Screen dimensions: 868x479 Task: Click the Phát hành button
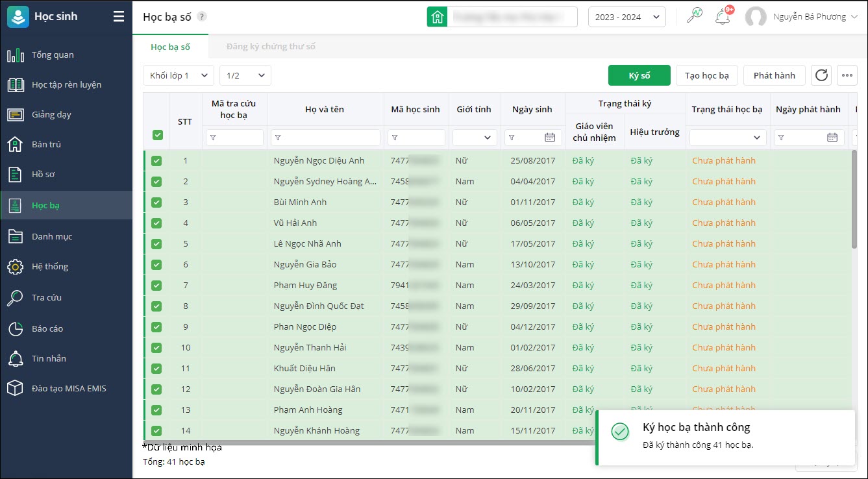click(x=774, y=75)
